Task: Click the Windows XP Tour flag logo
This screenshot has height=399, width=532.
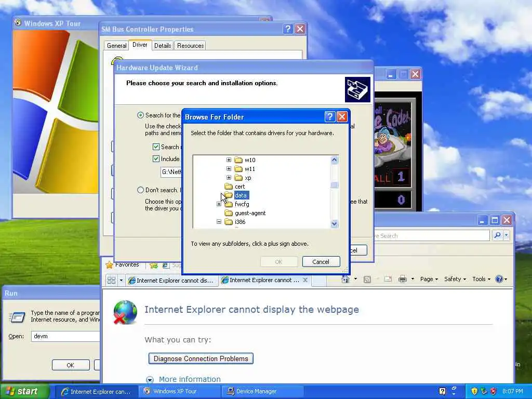Action: click(x=56, y=112)
